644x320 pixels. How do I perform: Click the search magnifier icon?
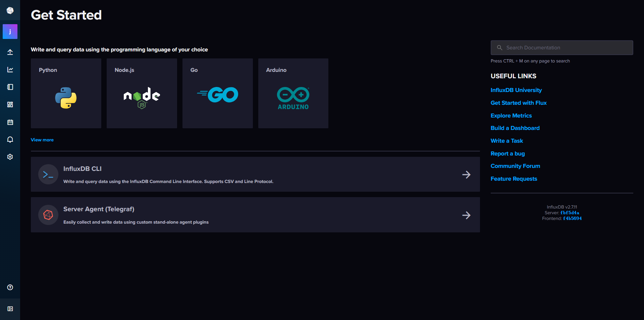click(x=499, y=48)
